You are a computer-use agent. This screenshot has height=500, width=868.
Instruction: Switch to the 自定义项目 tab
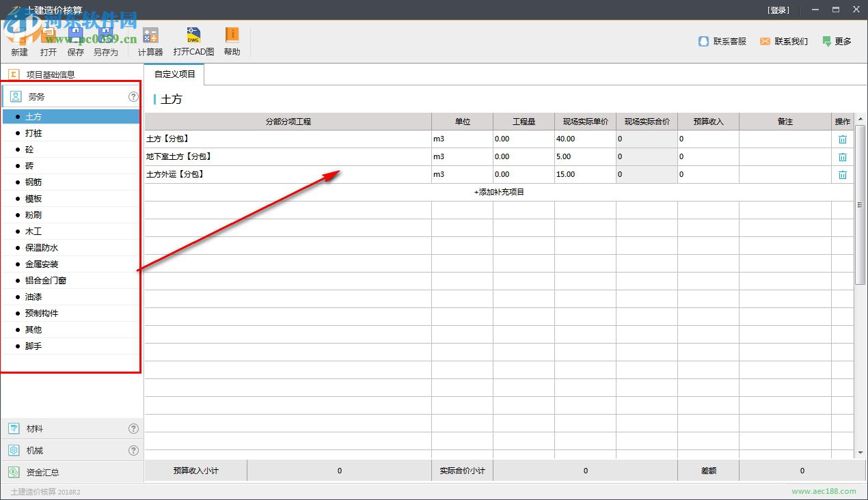(x=174, y=74)
